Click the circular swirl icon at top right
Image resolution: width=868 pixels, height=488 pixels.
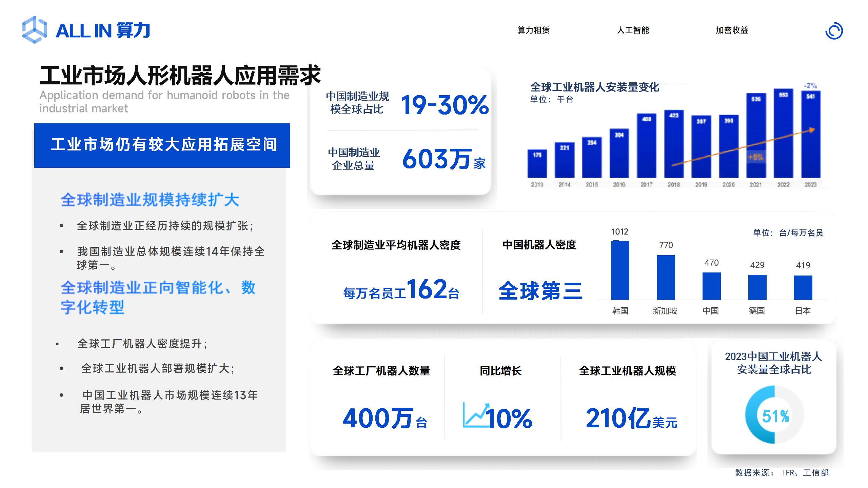tap(834, 32)
